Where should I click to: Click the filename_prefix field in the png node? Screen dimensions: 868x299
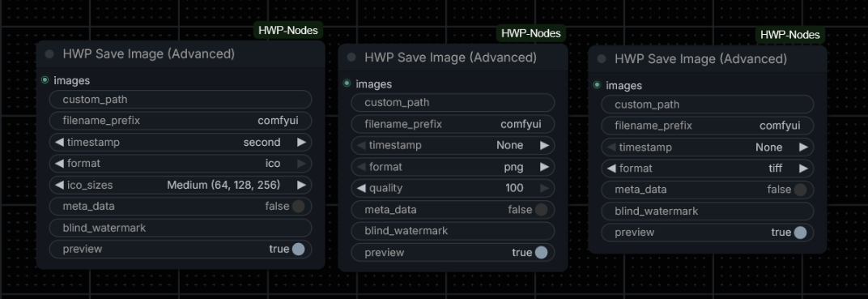coord(453,124)
